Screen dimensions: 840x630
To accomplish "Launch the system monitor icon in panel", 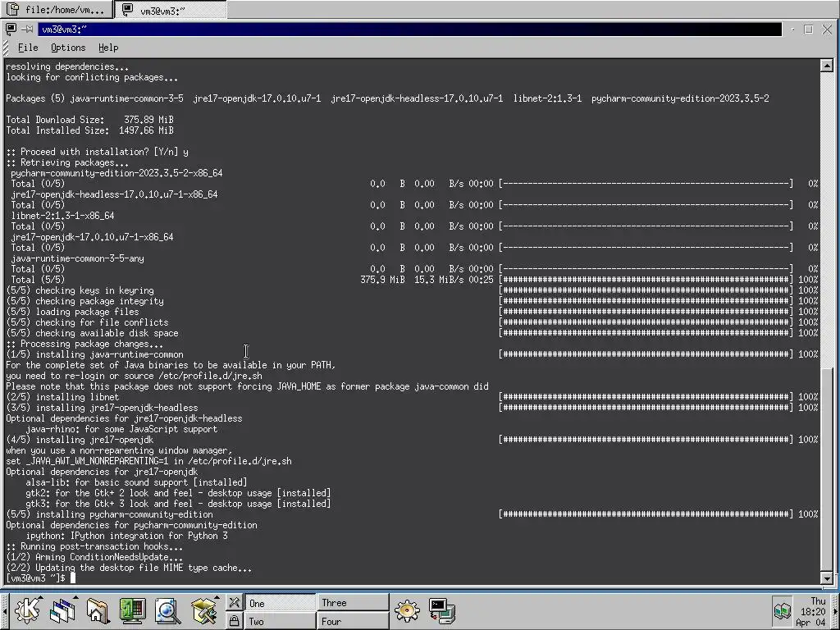I will [132, 610].
